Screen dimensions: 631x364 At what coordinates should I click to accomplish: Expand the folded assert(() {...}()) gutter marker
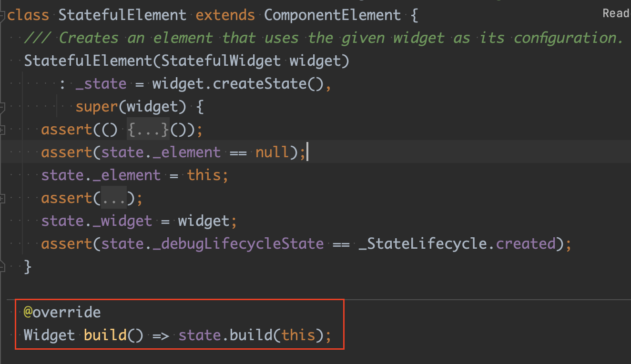click(x=2, y=130)
